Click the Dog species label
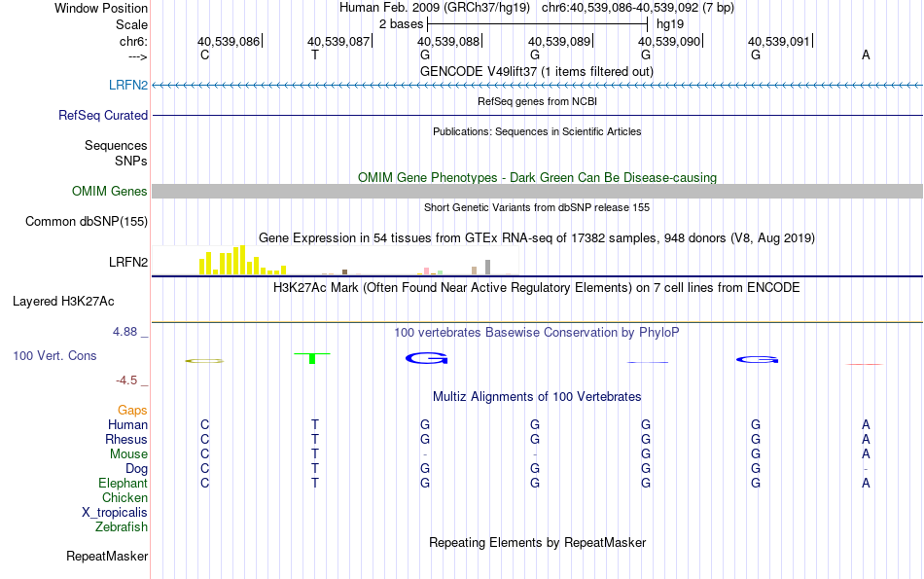 coord(136,469)
